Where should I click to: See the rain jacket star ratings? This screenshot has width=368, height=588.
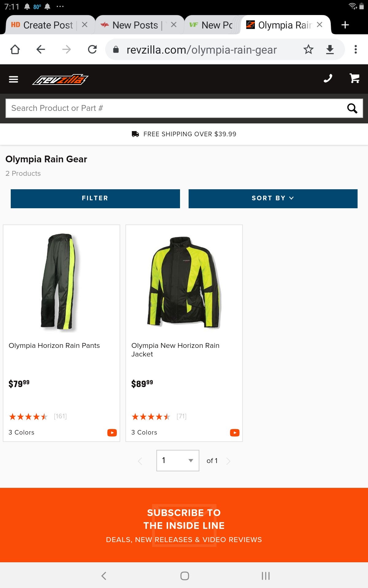coord(151,417)
